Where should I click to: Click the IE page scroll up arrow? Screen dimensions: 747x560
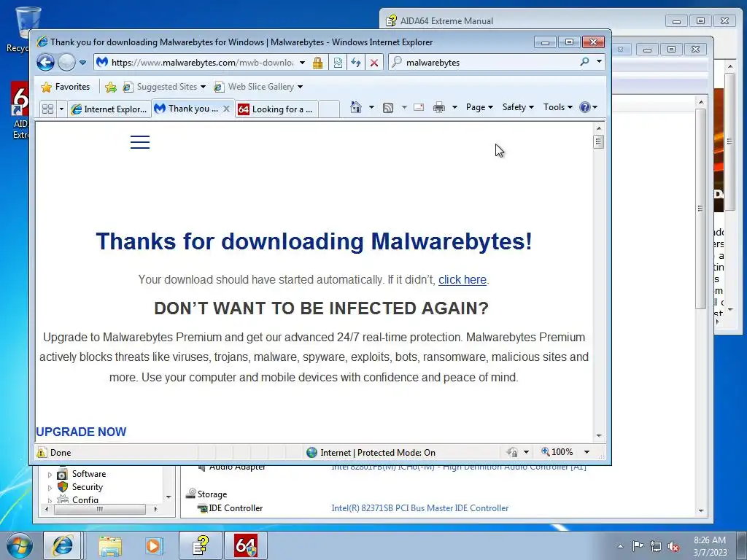[x=599, y=128]
